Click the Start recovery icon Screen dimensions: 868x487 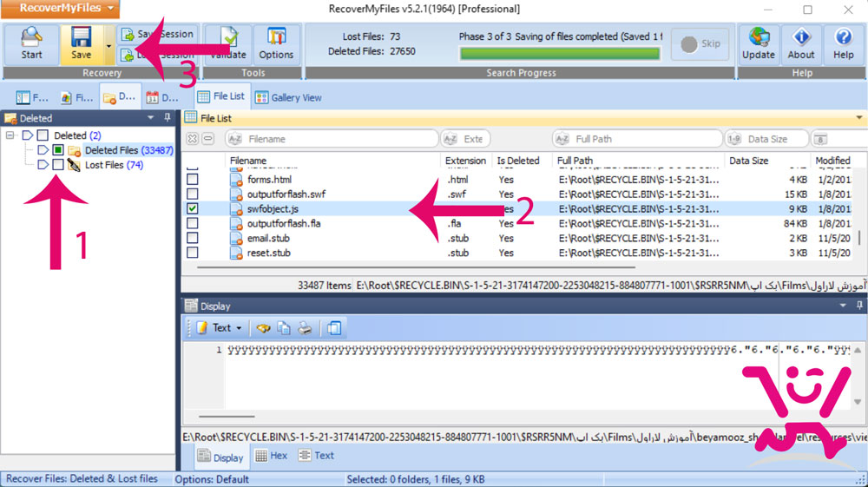click(x=31, y=43)
